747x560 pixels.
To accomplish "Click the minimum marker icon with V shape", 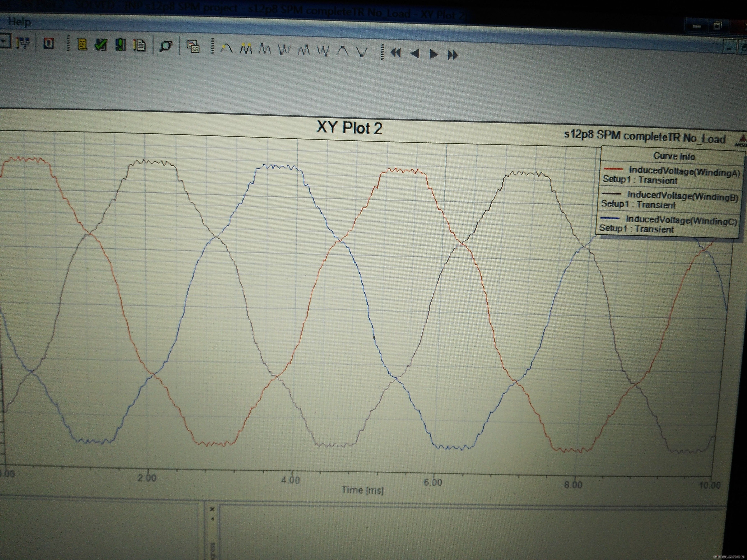I will point(362,52).
